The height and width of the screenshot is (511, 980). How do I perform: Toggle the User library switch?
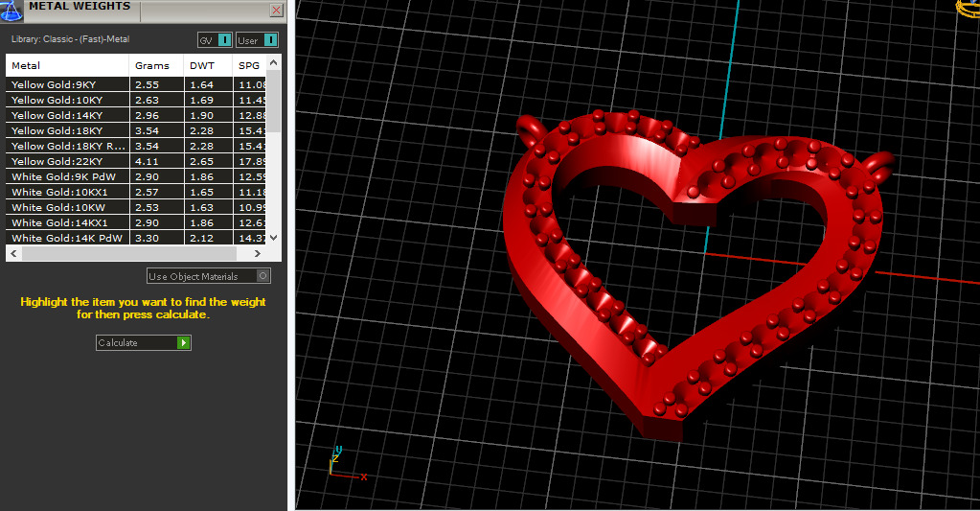point(257,40)
